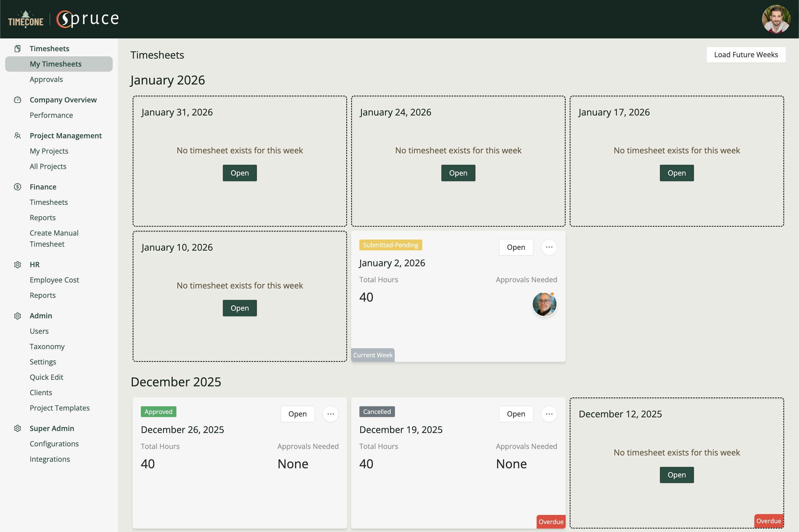Select the Timesheets clipboard icon in sidebar
Image resolution: width=799 pixels, height=532 pixels.
click(17, 48)
